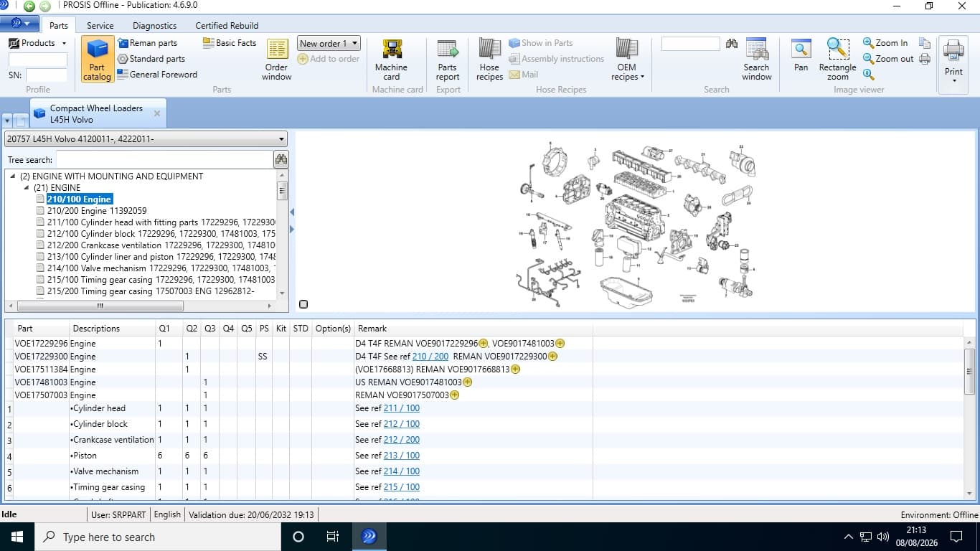Click the small printer icon beside Zoom out
This screenshot has height=551, width=980.
coord(925,59)
